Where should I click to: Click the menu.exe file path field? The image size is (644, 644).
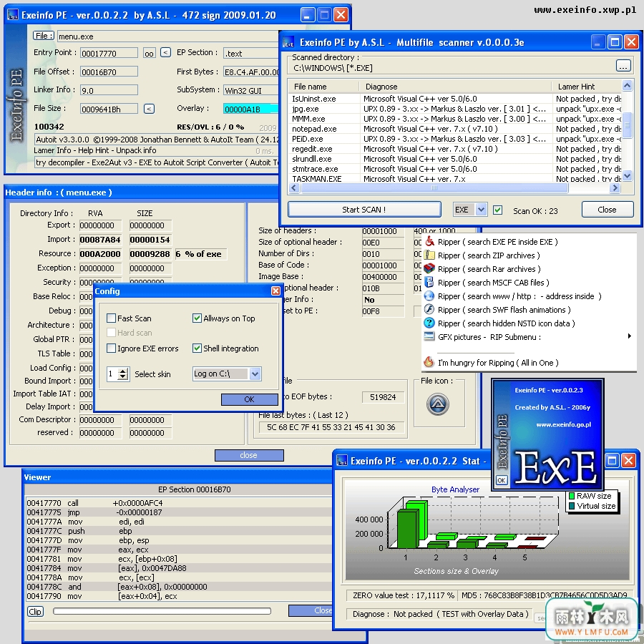167,36
